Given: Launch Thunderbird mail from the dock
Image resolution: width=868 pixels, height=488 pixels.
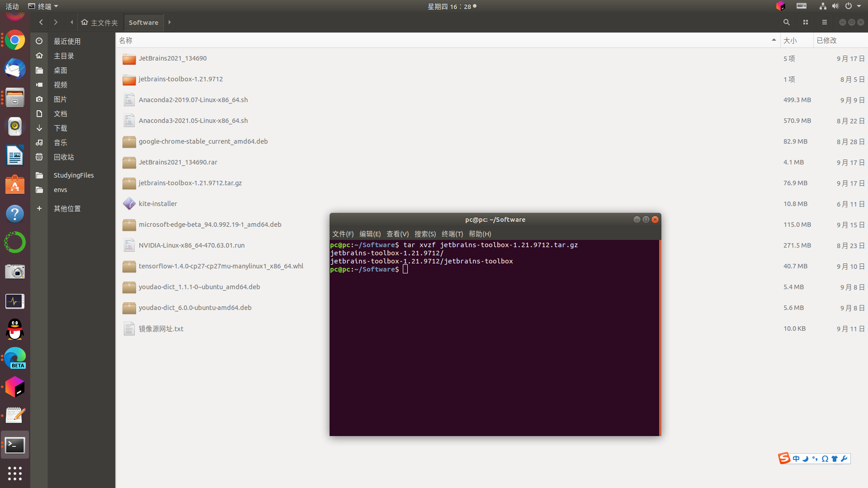Looking at the screenshot, I should (x=15, y=69).
